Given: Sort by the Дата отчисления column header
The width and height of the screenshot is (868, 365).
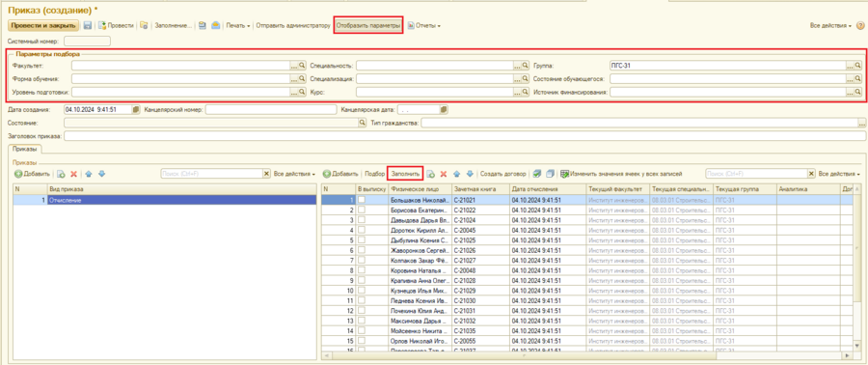Looking at the screenshot, I should click(548, 189).
